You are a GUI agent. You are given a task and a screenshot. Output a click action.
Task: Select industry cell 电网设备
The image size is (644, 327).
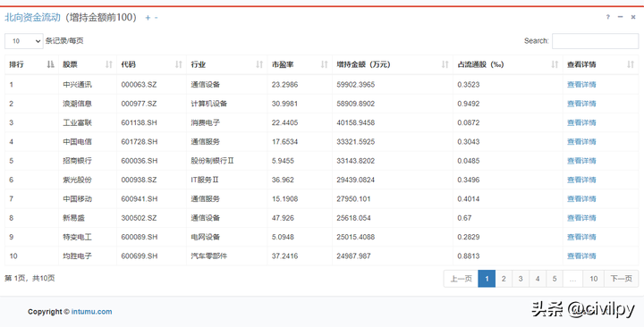point(205,237)
